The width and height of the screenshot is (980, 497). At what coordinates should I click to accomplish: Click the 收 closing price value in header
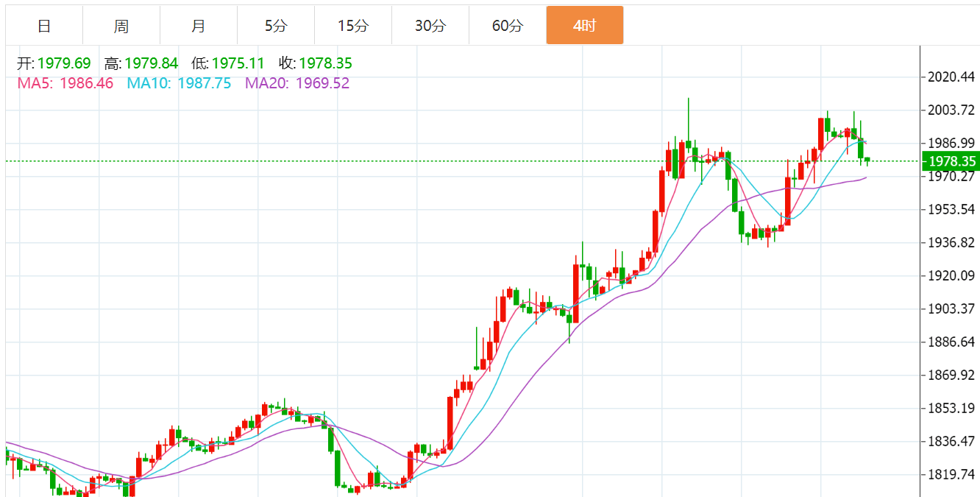pyautogui.click(x=325, y=64)
